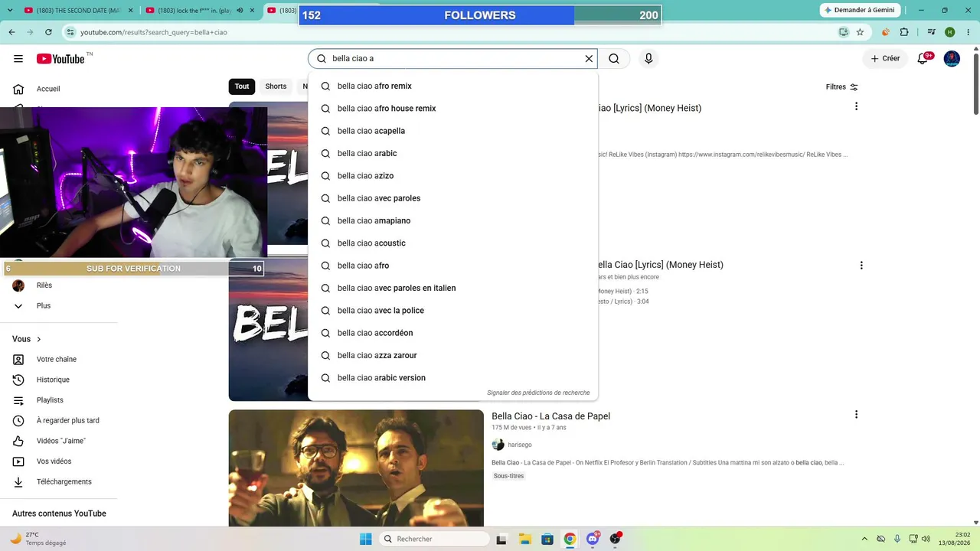Open the YouTube account avatar menu
The image size is (980, 551).
pos(952,59)
